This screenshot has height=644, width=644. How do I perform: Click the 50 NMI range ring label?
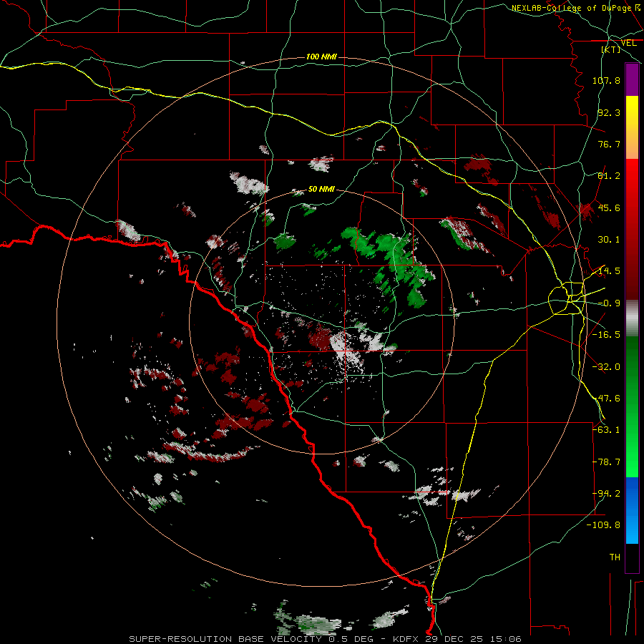[321, 189]
